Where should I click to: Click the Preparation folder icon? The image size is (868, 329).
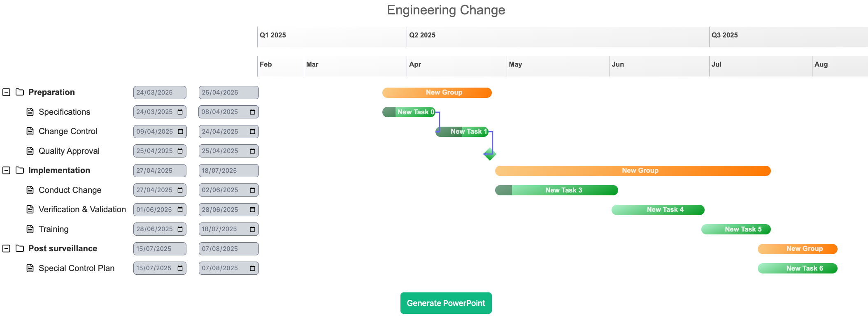pos(20,92)
